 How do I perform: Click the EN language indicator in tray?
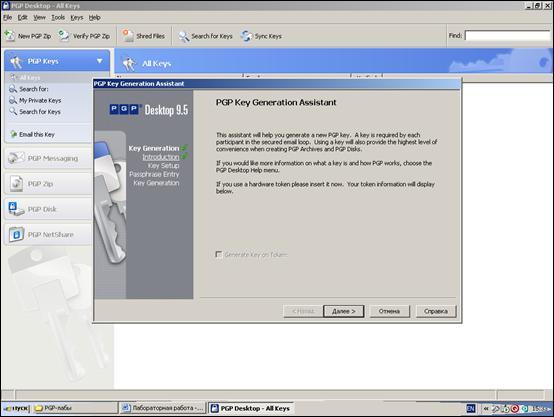(x=471, y=409)
